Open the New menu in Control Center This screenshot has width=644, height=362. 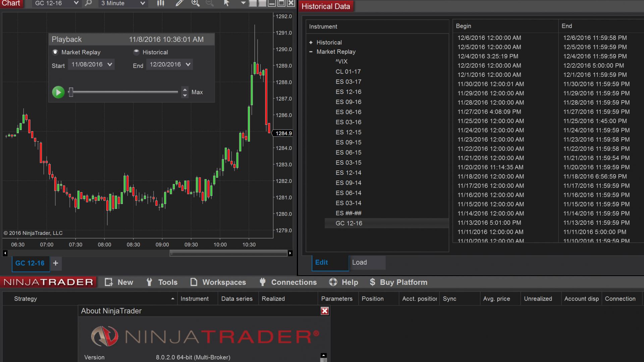(x=119, y=282)
